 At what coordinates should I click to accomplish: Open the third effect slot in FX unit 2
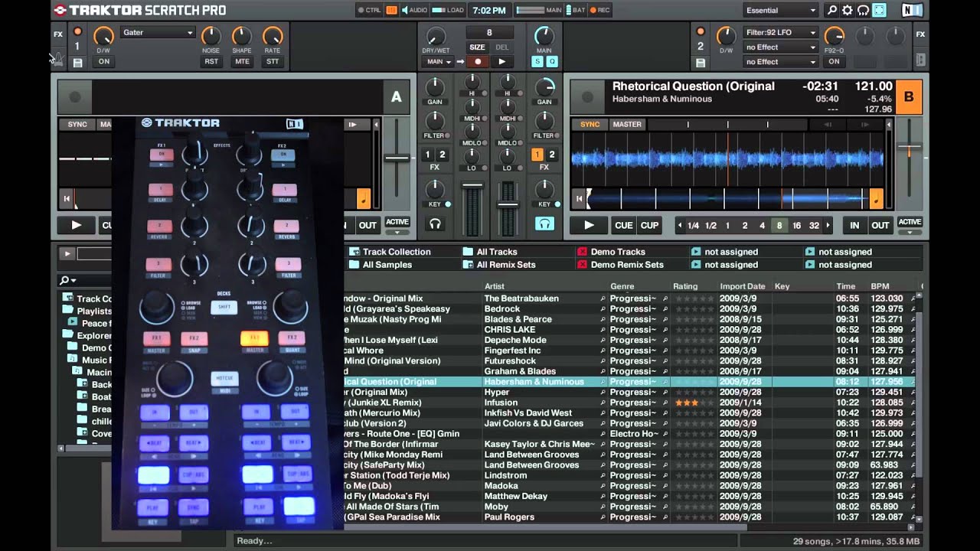pos(780,61)
